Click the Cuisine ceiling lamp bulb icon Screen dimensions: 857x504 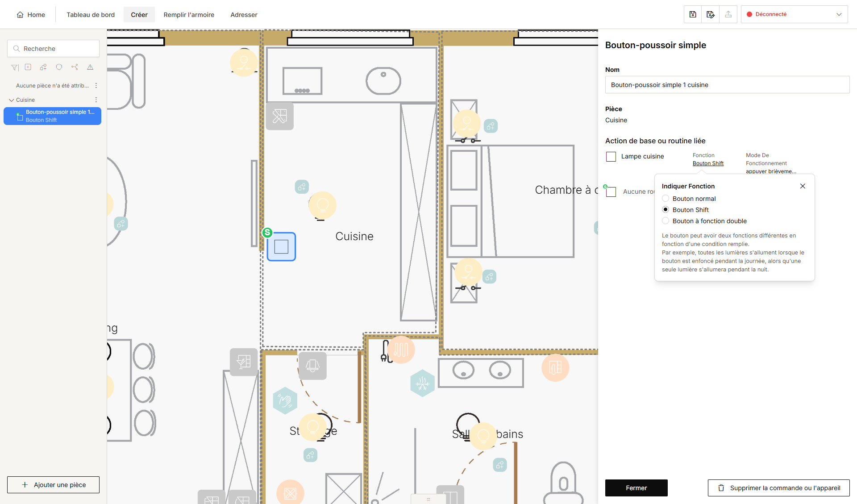[322, 205]
